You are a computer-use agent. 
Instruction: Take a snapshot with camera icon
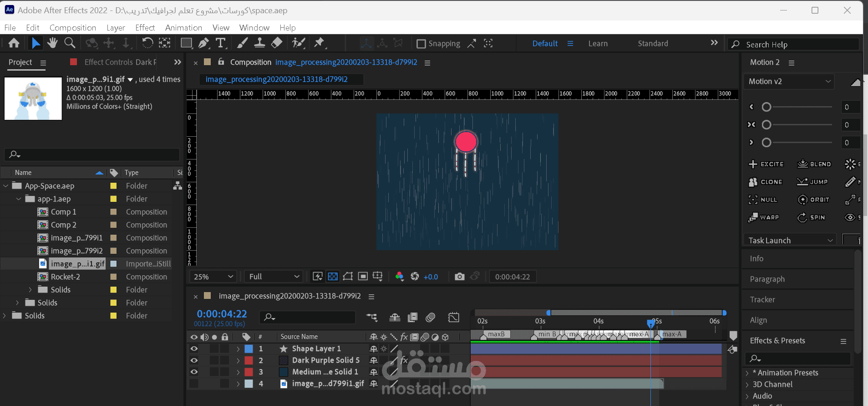460,277
